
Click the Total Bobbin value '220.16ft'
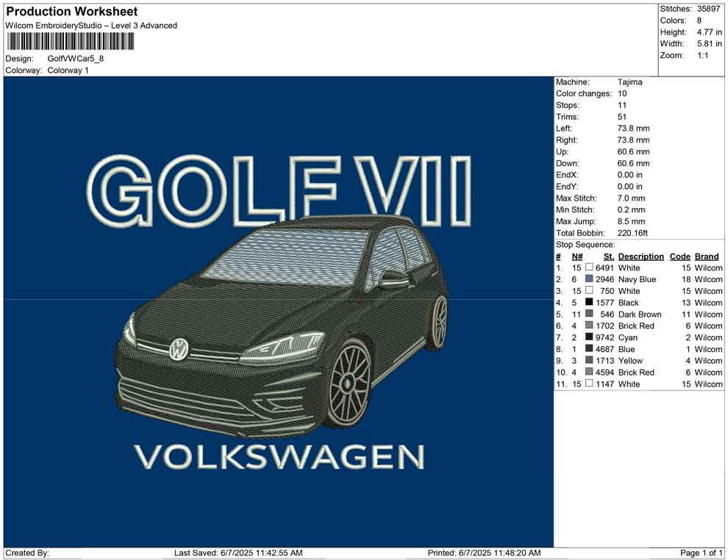632,233
